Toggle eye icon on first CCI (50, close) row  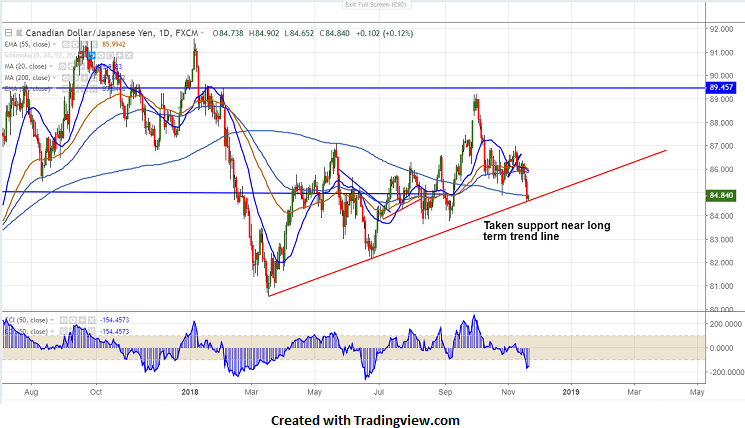click(x=64, y=320)
